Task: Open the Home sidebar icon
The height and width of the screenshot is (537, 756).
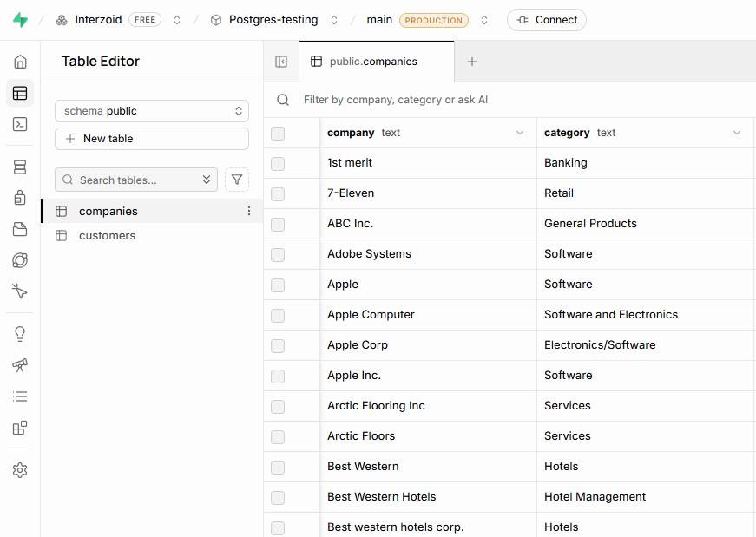Action: tap(20, 62)
